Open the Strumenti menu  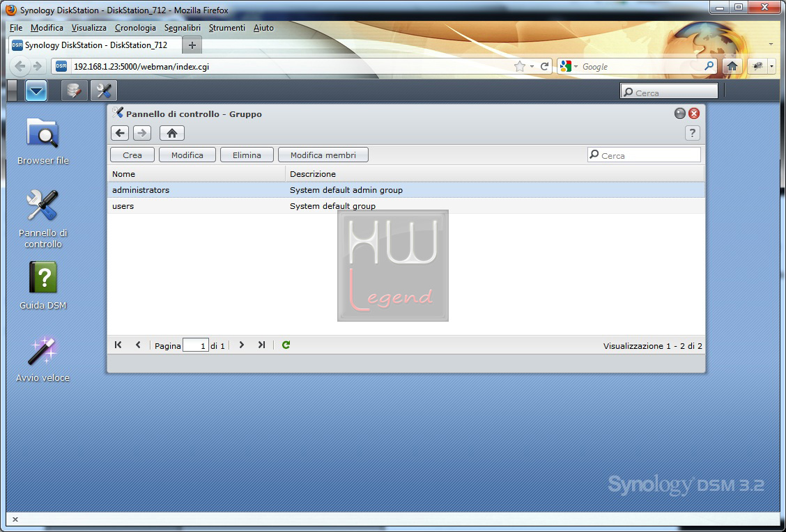(227, 28)
